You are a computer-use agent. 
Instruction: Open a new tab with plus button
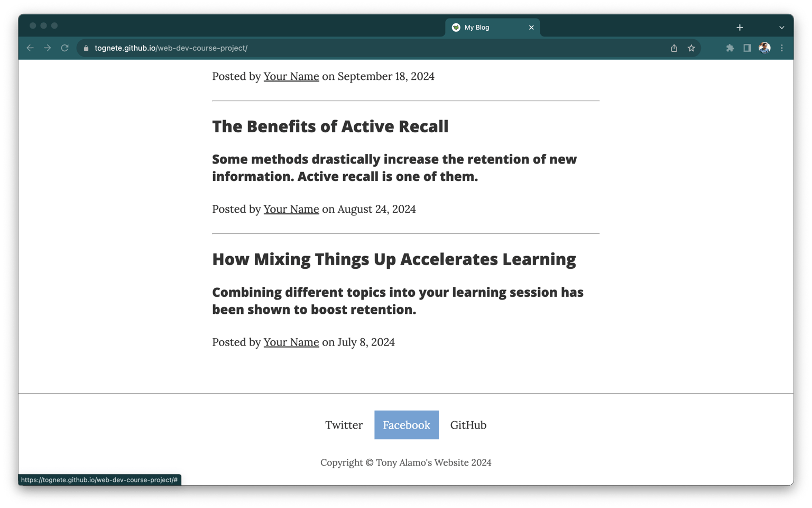pyautogui.click(x=740, y=28)
